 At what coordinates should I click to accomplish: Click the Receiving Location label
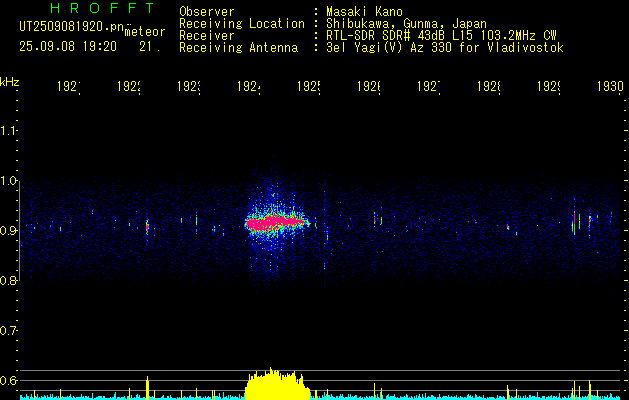tap(242, 24)
